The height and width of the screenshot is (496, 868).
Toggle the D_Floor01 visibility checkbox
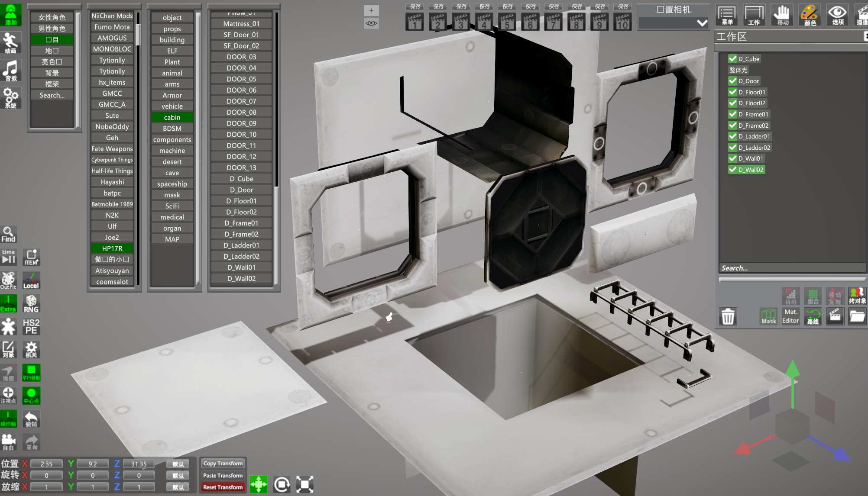(x=732, y=92)
